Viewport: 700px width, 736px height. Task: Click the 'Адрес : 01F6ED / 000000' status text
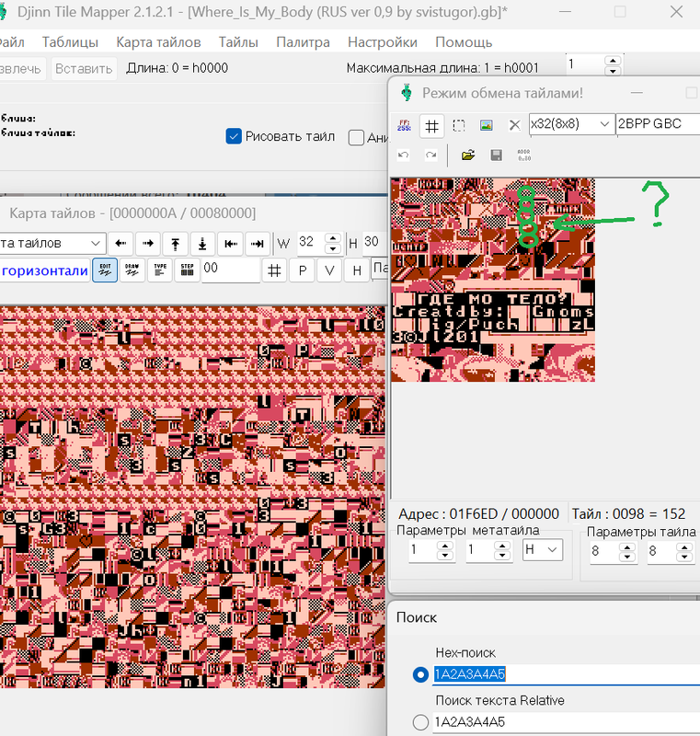pos(478,514)
